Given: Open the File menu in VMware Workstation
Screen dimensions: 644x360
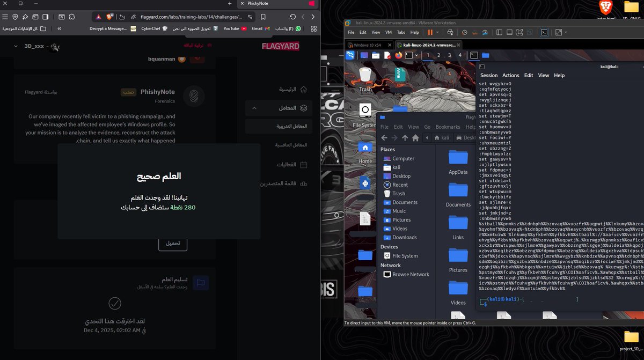Looking at the screenshot, I should pyautogui.click(x=352, y=33).
